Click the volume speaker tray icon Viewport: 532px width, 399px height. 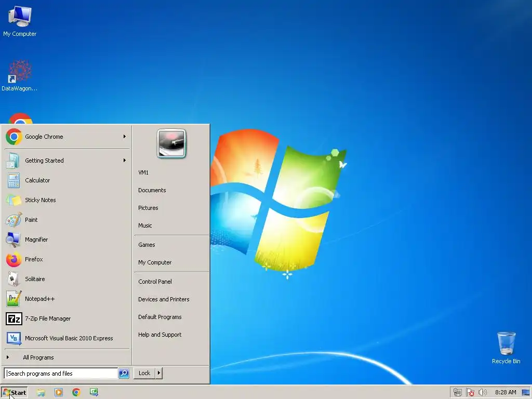click(x=482, y=393)
